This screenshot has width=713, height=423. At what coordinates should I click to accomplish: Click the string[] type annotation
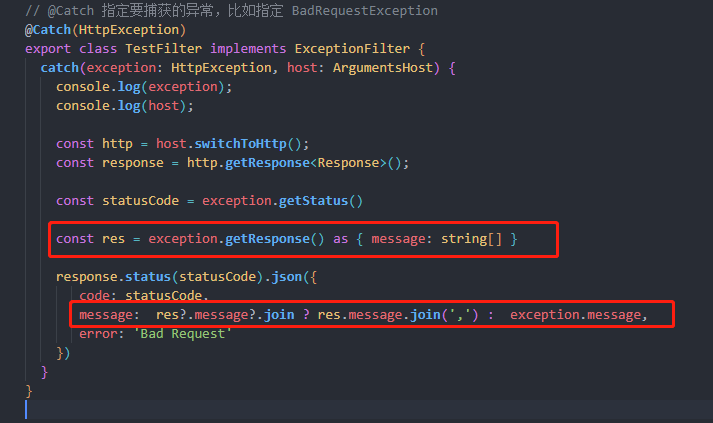[472, 239]
